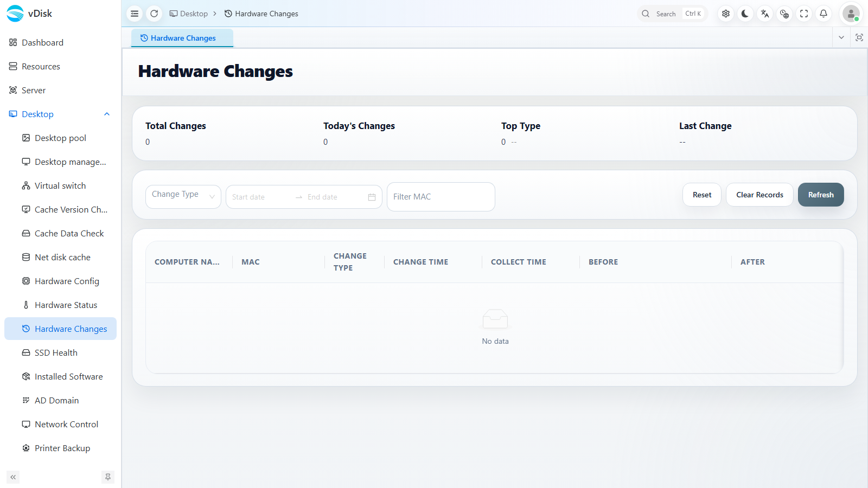Click the Refresh button

821,195
